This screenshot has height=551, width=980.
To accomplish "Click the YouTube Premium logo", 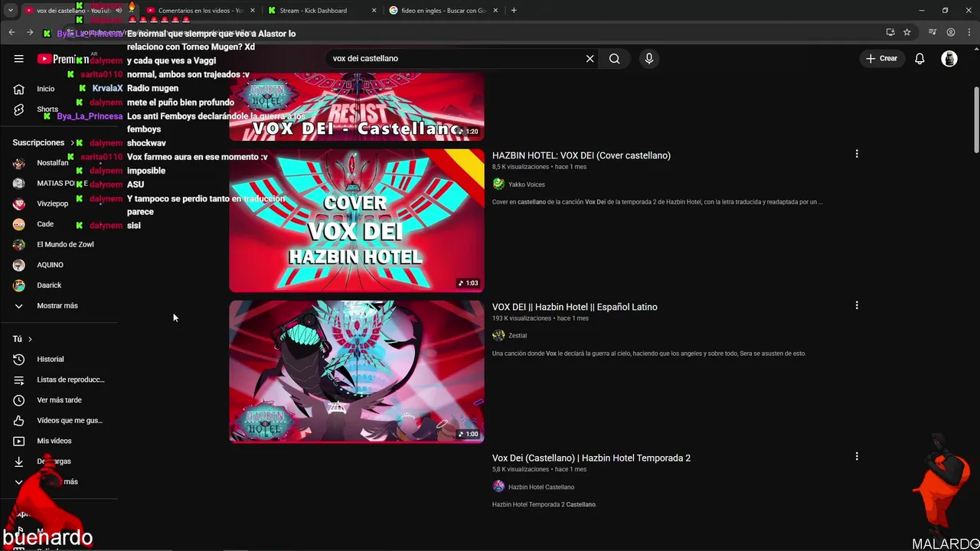I will pos(63,59).
